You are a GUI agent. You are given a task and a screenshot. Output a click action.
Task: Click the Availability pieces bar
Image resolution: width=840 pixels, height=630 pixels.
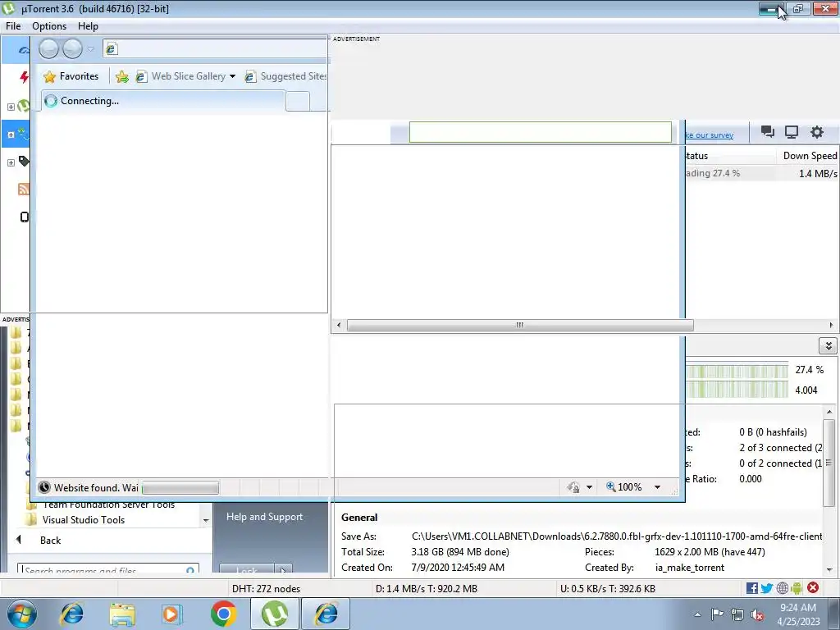pyautogui.click(x=737, y=390)
